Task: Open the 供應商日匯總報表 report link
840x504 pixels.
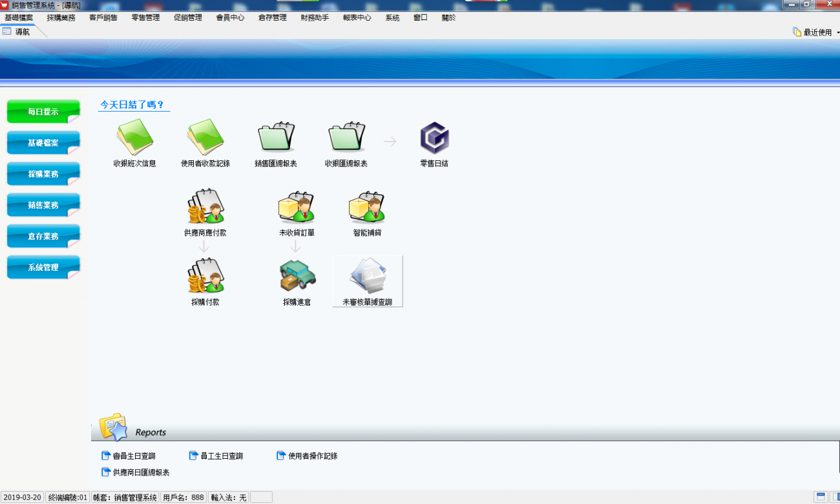Action: coord(136,472)
